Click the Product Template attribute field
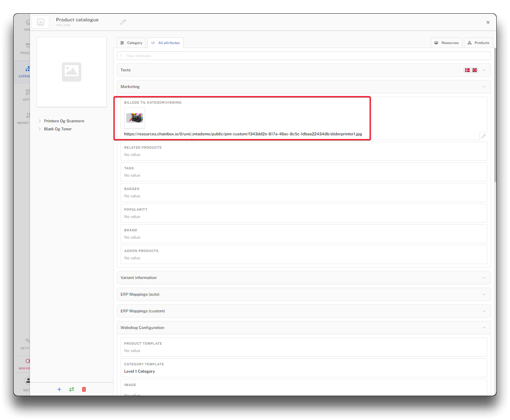This screenshot has width=510, height=420. pyautogui.click(x=304, y=347)
